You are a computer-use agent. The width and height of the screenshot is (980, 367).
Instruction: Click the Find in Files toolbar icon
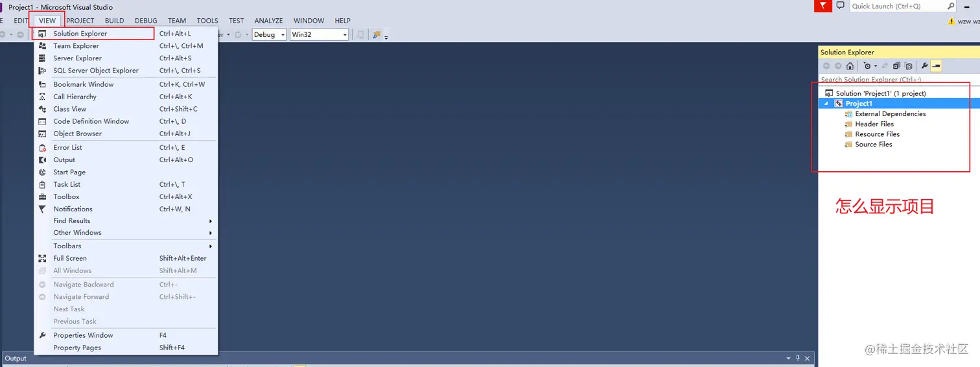pos(377,34)
